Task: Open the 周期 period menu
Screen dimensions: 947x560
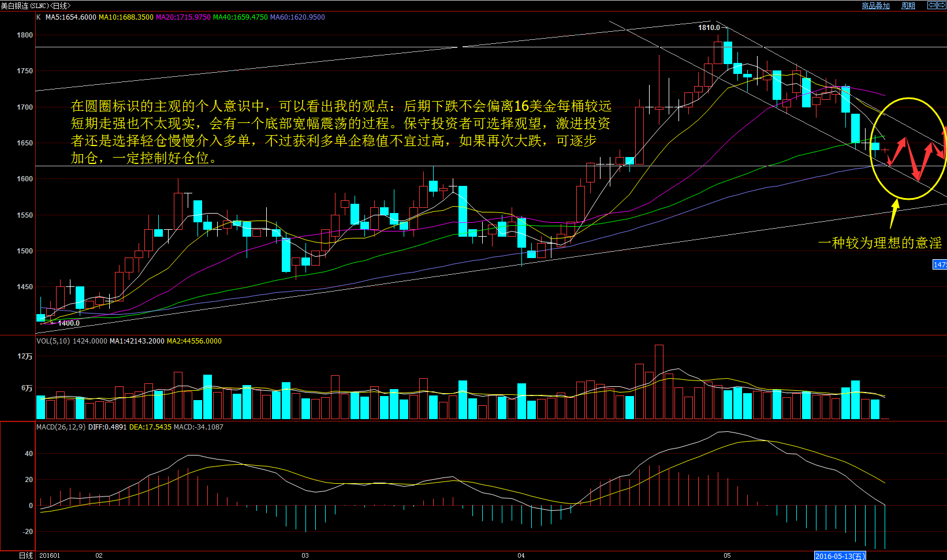Action: (908, 6)
